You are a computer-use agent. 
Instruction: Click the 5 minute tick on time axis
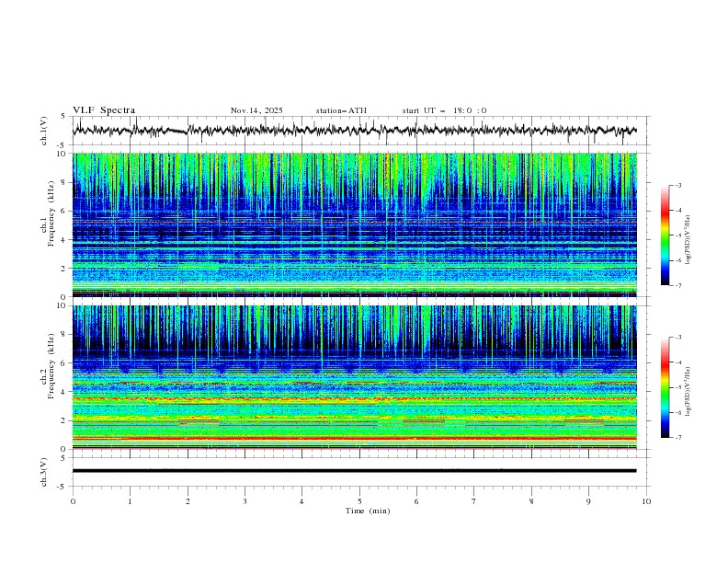point(359,501)
